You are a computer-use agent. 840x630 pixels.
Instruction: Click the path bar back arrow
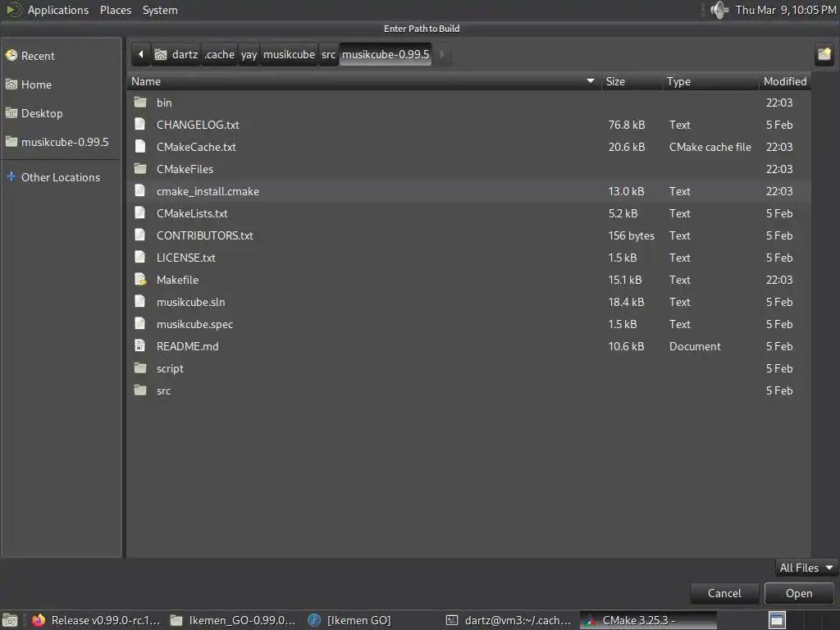tap(141, 54)
